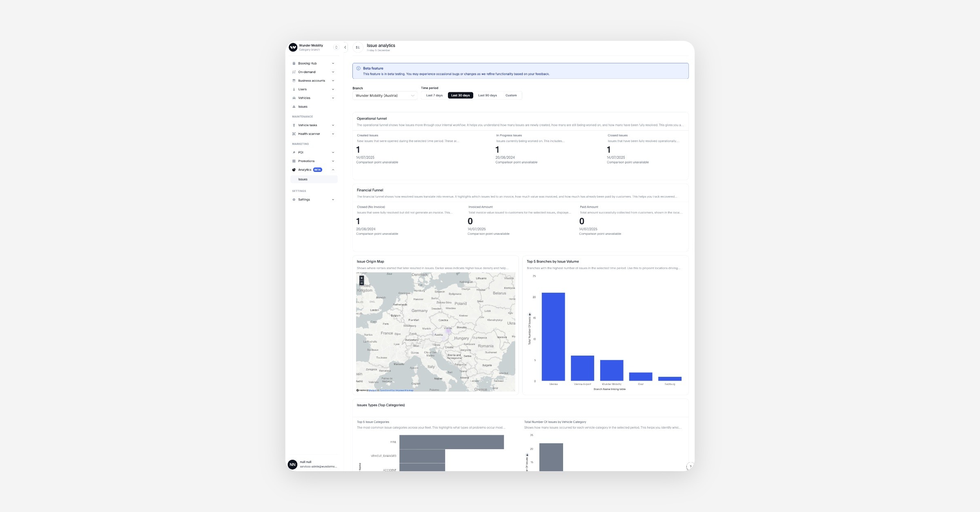Click the NN user avatar
The image size is (980, 512).
(x=292, y=464)
